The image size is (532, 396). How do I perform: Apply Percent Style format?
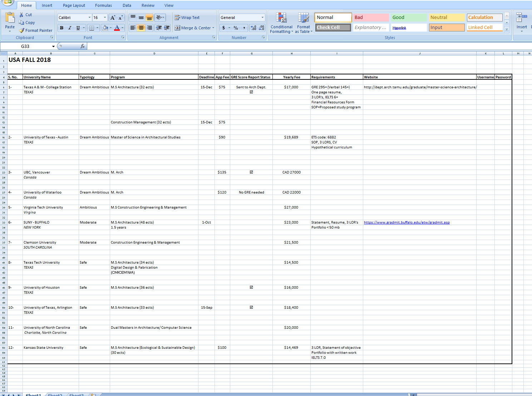236,28
